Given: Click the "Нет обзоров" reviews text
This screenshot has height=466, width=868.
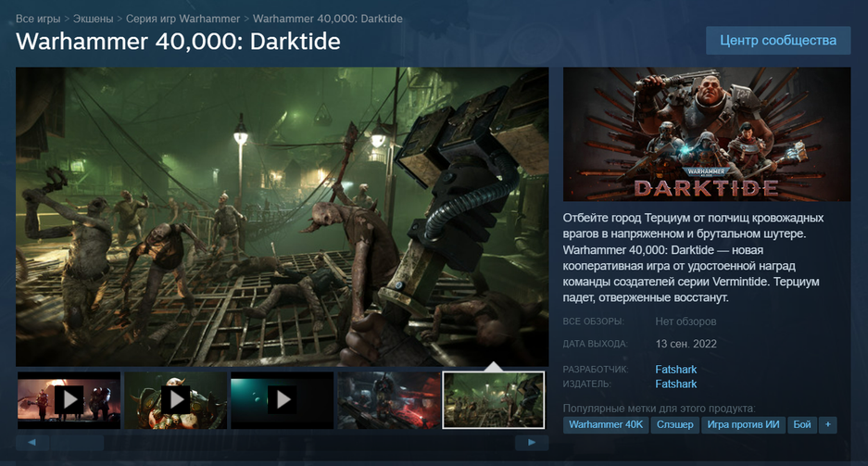Looking at the screenshot, I should point(686,321).
